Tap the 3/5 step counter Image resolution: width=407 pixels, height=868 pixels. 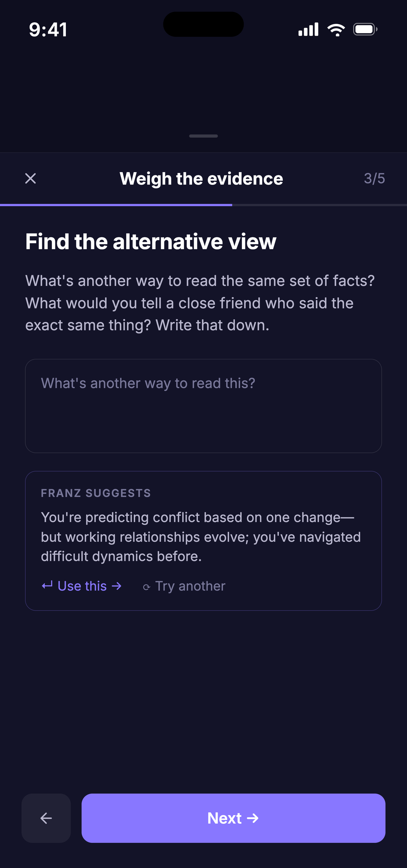374,178
